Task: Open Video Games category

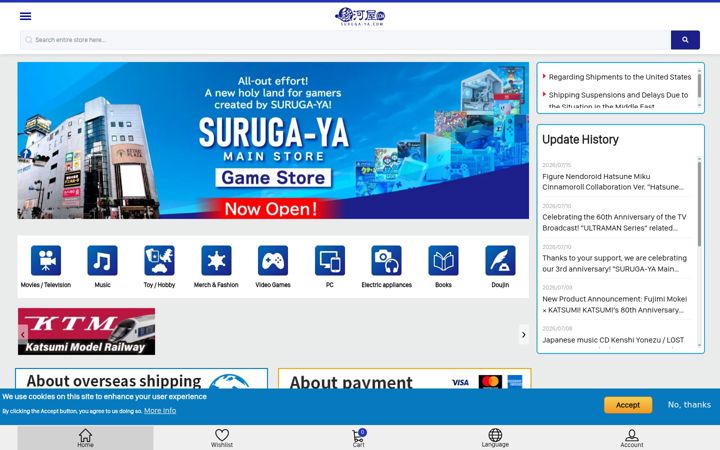Action: click(273, 267)
